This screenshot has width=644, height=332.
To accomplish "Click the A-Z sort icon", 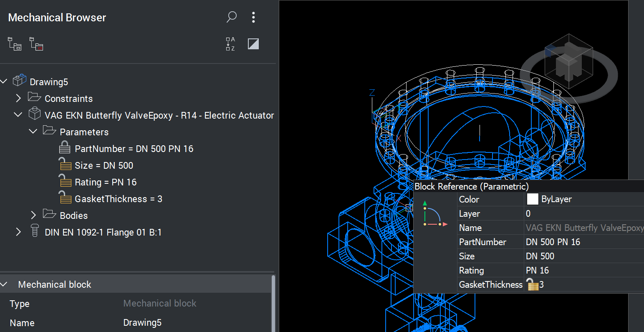I will coord(230,44).
